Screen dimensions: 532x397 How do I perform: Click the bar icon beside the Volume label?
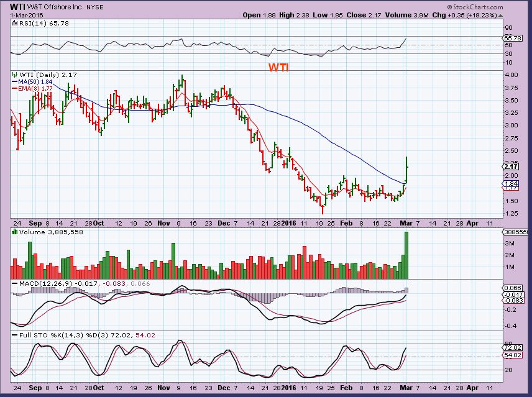pyautogui.click(x=14, y=232)
